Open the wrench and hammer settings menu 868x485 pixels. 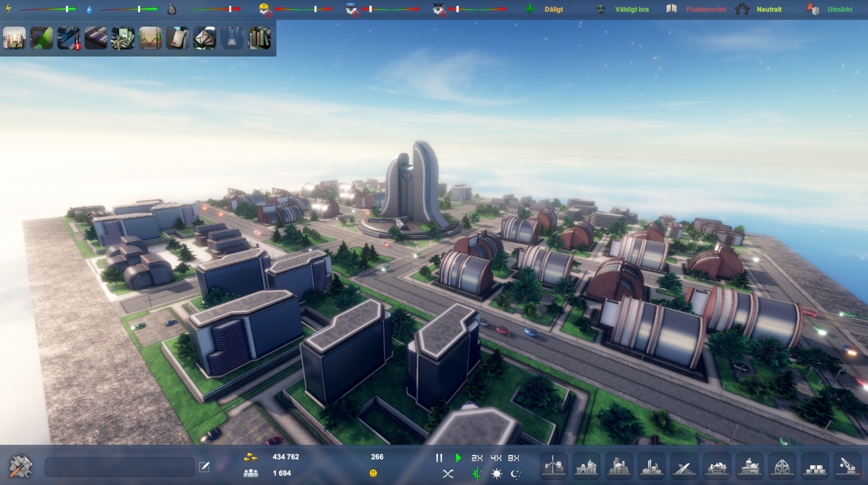pyautogui.click(x=21, y=466)
